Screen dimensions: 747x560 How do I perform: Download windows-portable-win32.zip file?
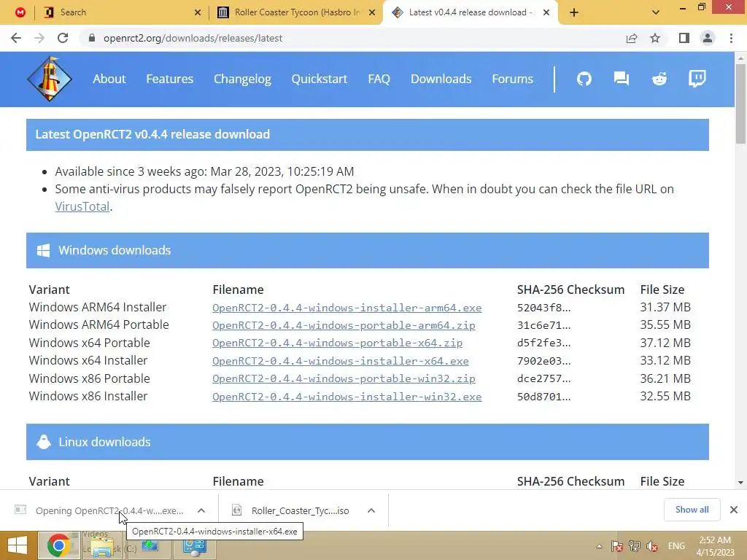tap(344, 378)
